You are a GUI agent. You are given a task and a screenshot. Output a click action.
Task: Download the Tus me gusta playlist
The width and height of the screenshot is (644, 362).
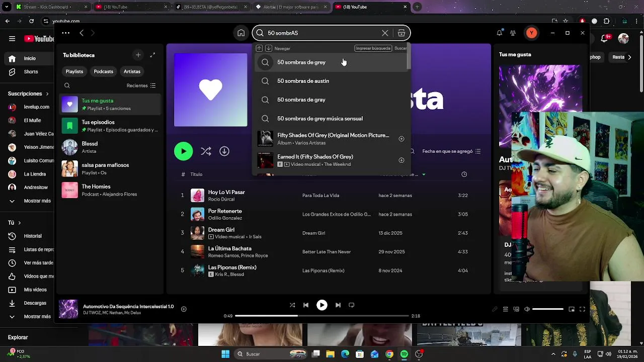pos(224,151)
